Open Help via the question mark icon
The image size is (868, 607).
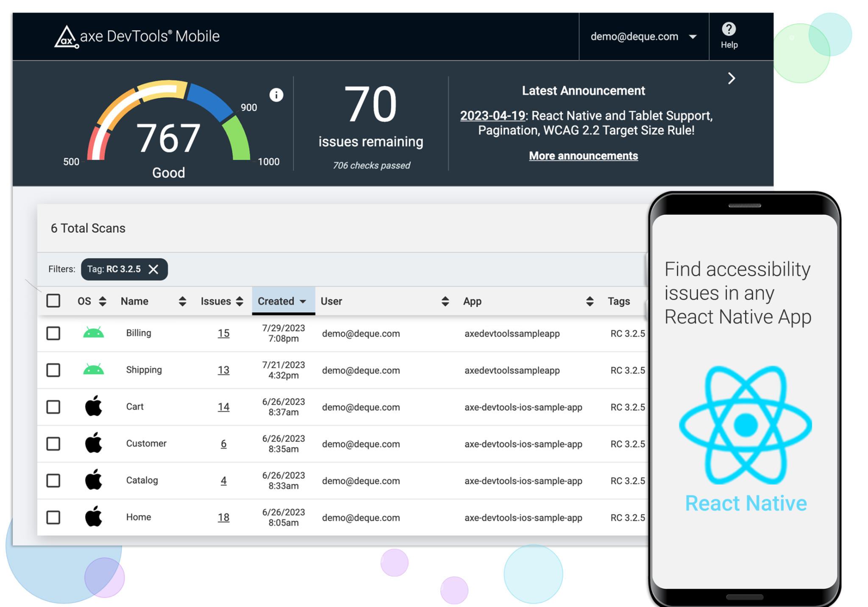coord(728,29)
